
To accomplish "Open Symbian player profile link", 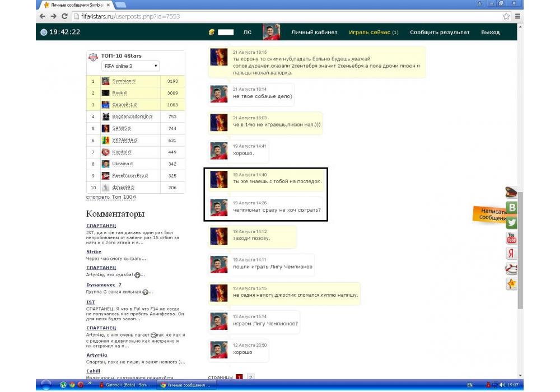I will (124, 81).
